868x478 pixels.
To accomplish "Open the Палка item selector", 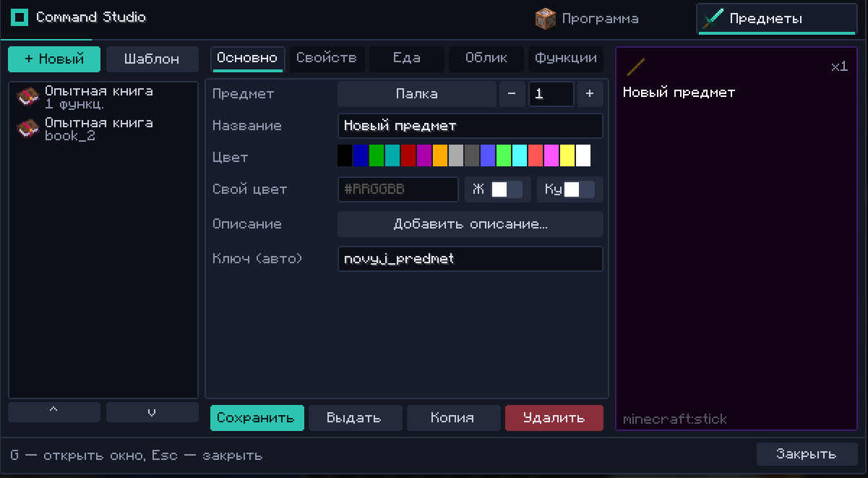I will coord(417,94).
